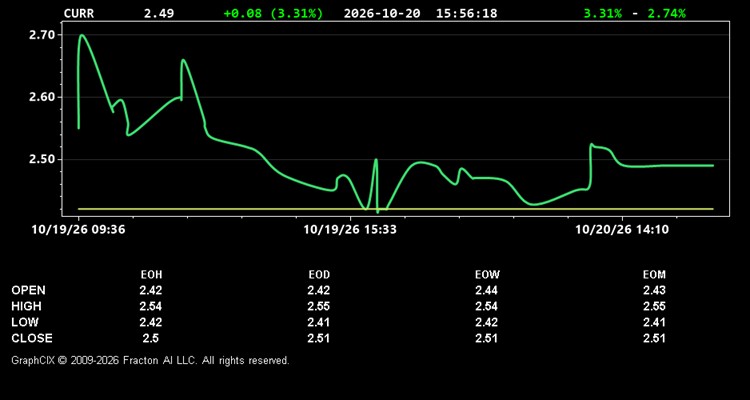This screenshot has width=750, height=400.
Task: Select the EOD column header
Action: 319,275
